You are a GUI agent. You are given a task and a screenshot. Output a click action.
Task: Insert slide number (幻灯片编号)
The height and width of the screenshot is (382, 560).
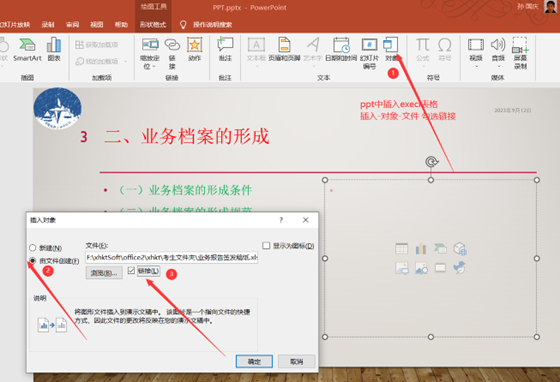[369, 53]
